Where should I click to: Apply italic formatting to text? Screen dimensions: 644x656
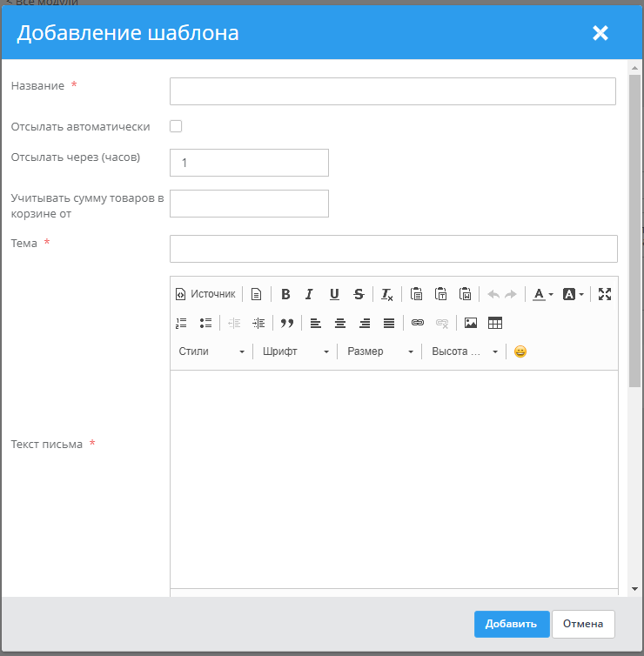click(x=309, y=294)
